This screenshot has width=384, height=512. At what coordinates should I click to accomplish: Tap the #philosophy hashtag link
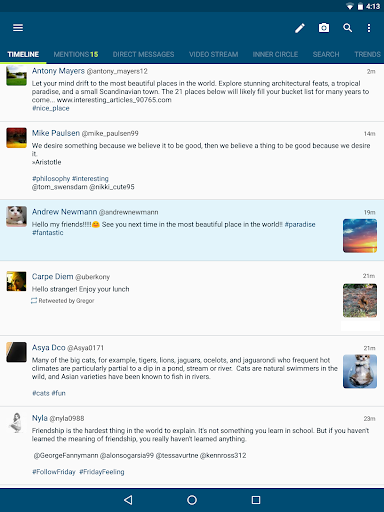[x=51, y=179]
